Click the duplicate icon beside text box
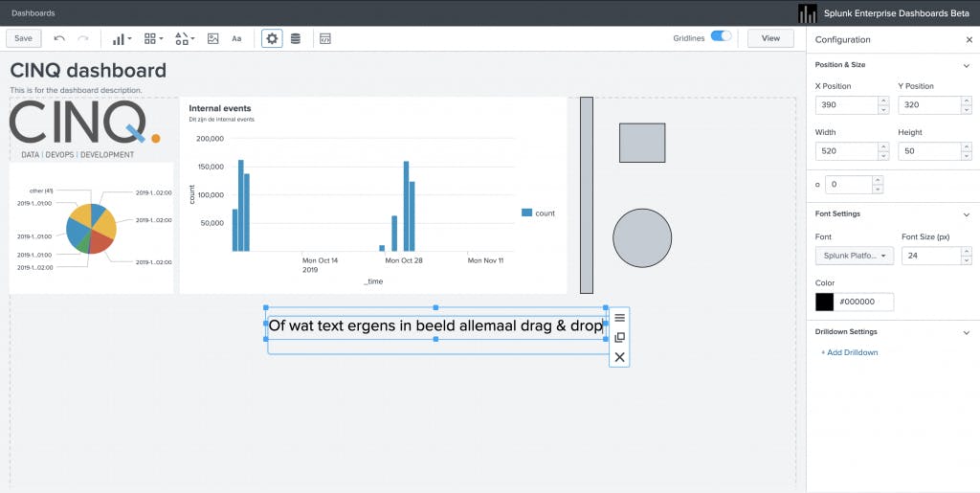The height and width of the screenshot is (493, 980). [619, 337]
